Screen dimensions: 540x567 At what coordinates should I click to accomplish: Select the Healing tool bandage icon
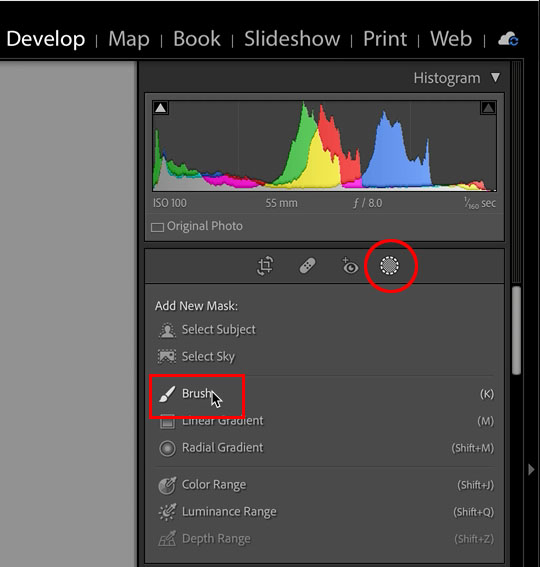click(307, 266)
